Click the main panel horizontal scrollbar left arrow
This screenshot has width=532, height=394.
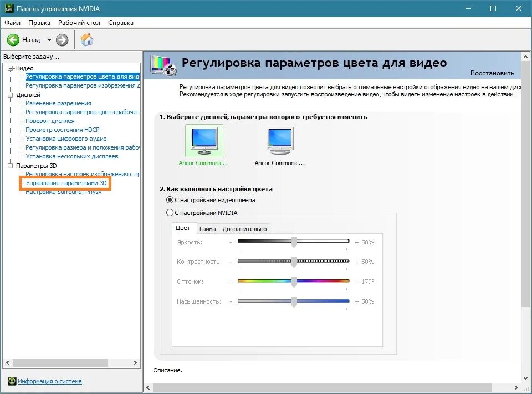pos(149,387)
